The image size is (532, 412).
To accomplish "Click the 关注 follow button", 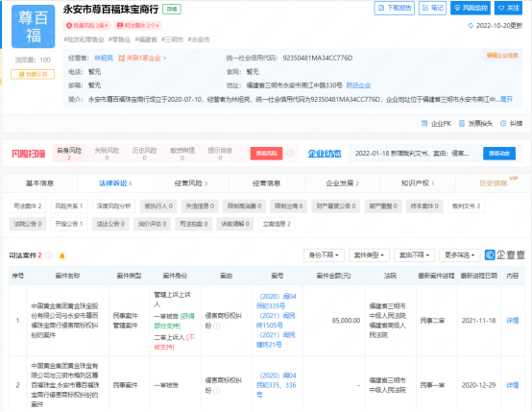I will pos(508,8).
